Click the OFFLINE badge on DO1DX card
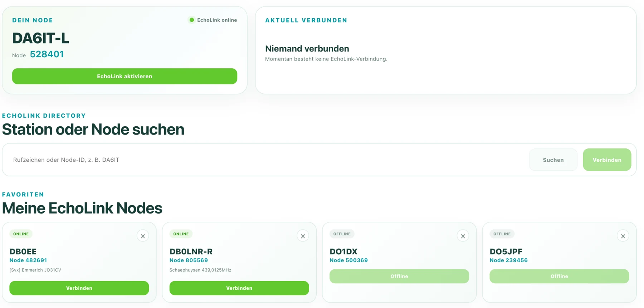This screenshot has height=308, width=644. (x=342, y=234)
